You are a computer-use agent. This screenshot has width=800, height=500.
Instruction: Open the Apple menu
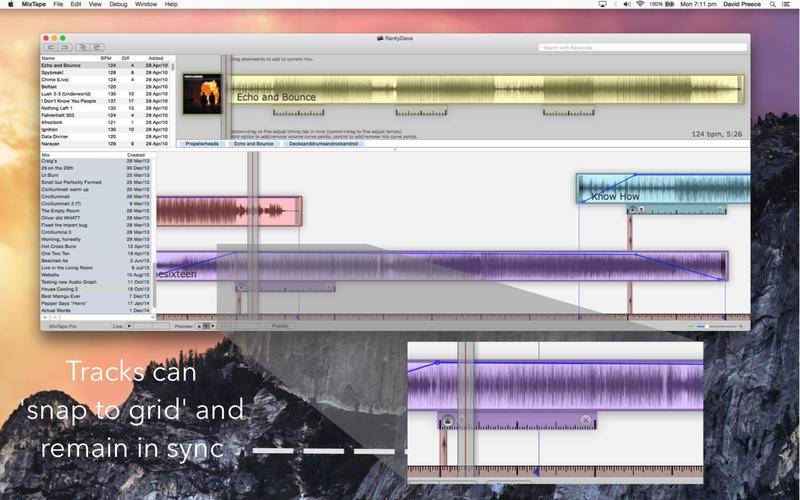(10, 4)
